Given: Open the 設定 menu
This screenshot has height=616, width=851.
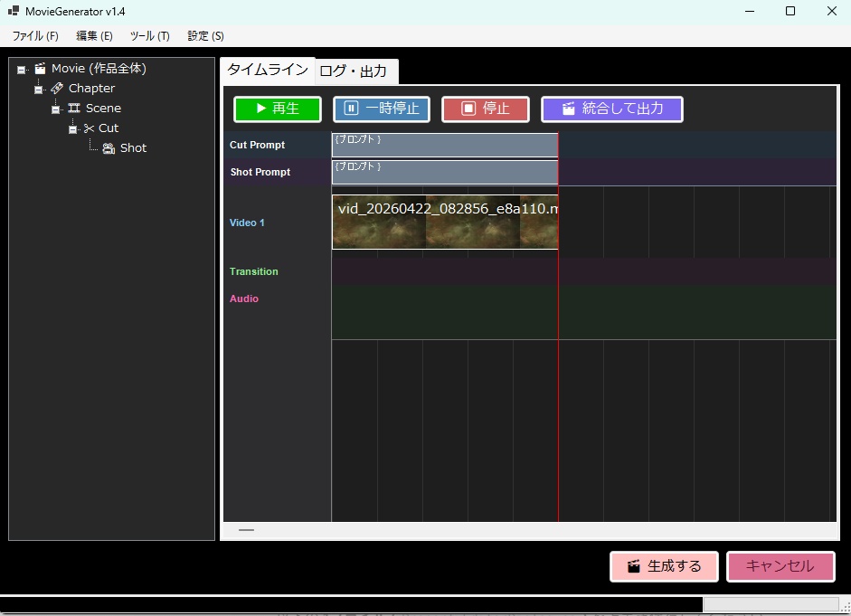Looking at the screenshot, I should (204, 35).
